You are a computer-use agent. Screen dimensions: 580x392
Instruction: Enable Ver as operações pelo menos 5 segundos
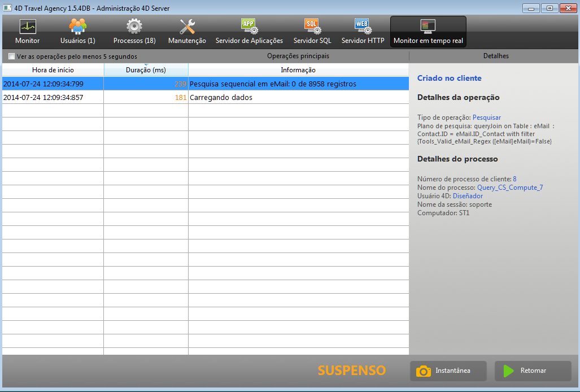(x=12, y=56)
